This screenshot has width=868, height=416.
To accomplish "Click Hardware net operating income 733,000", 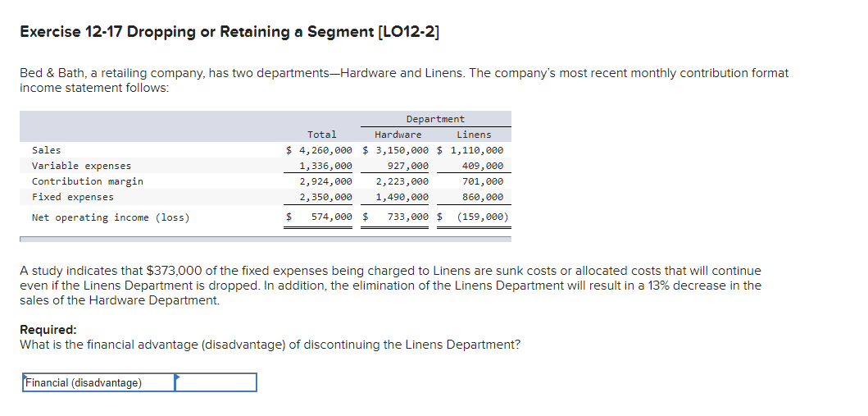I will click(407, 217).
